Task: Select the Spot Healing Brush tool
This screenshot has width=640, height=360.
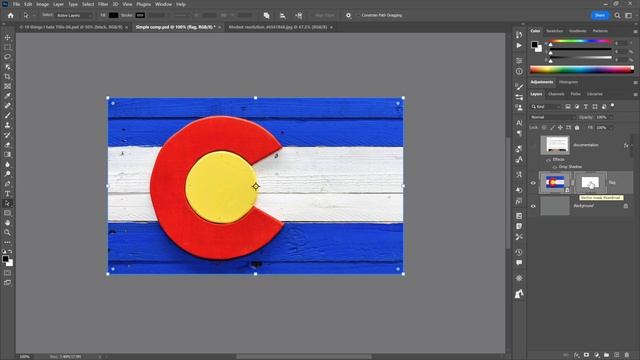Action: tap(7, 106)
